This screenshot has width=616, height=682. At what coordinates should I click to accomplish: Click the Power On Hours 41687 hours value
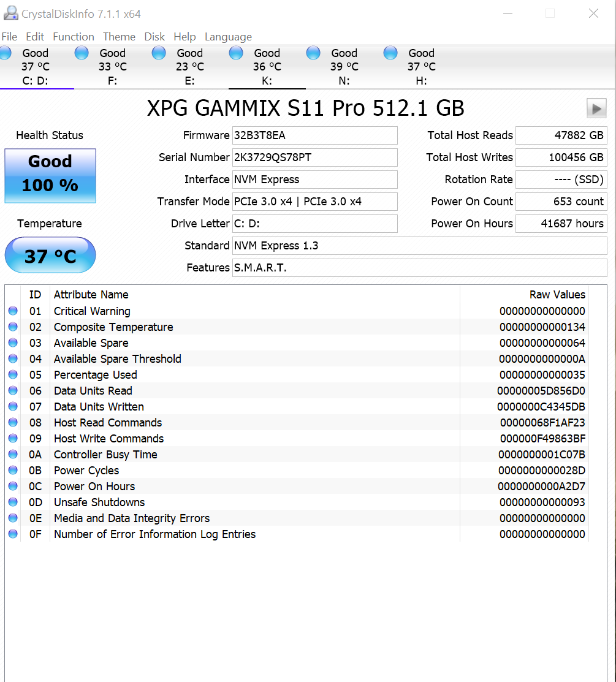(x=561, y=224)
